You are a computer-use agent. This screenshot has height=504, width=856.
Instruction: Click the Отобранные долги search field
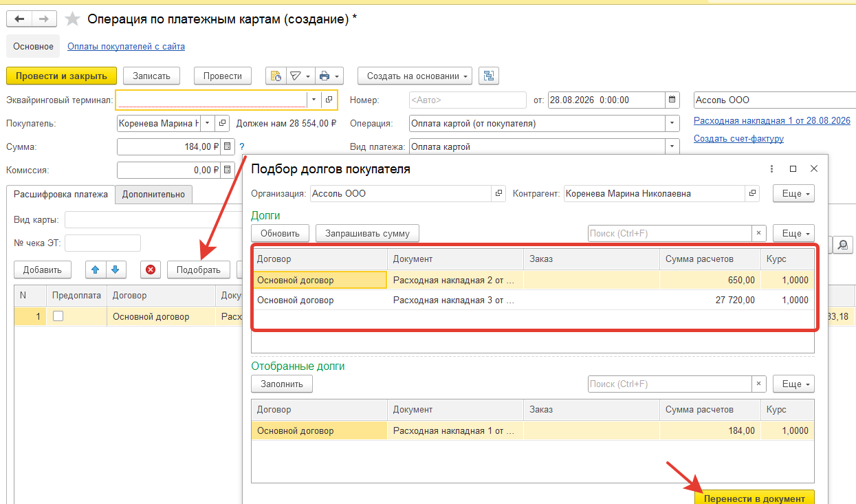[x=670, y=384]
